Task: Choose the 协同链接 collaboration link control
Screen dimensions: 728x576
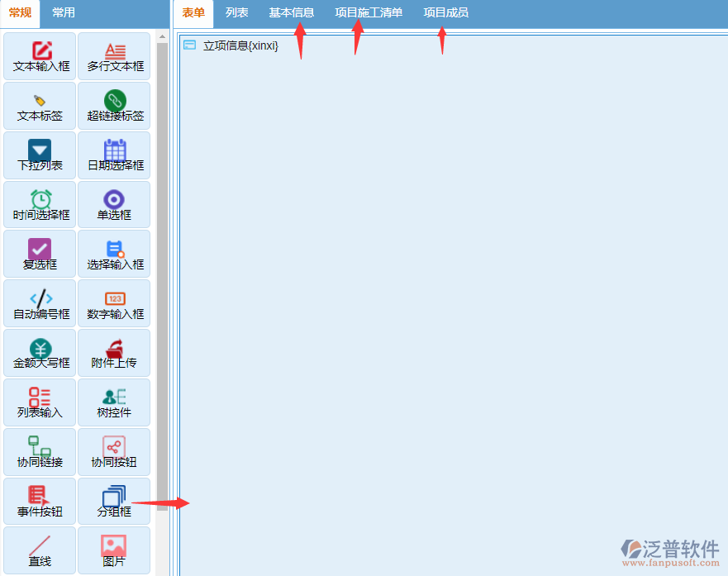Action: 40,452
